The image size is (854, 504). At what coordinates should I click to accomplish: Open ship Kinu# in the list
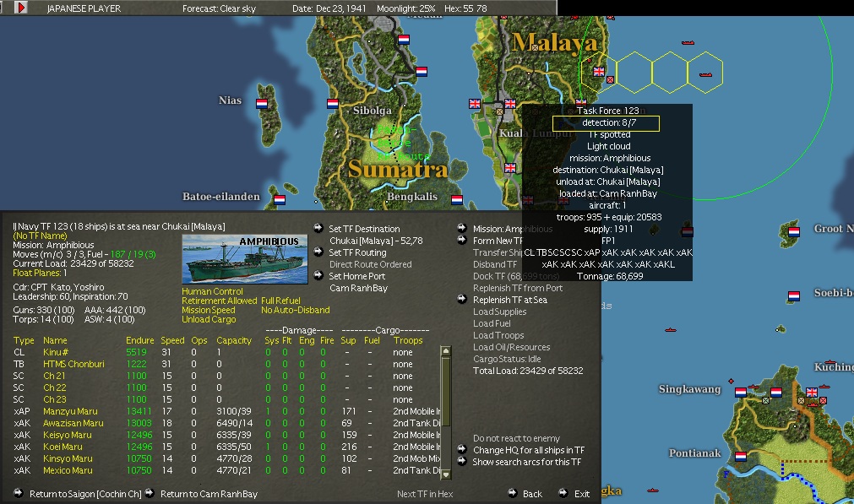click(56, 352)
